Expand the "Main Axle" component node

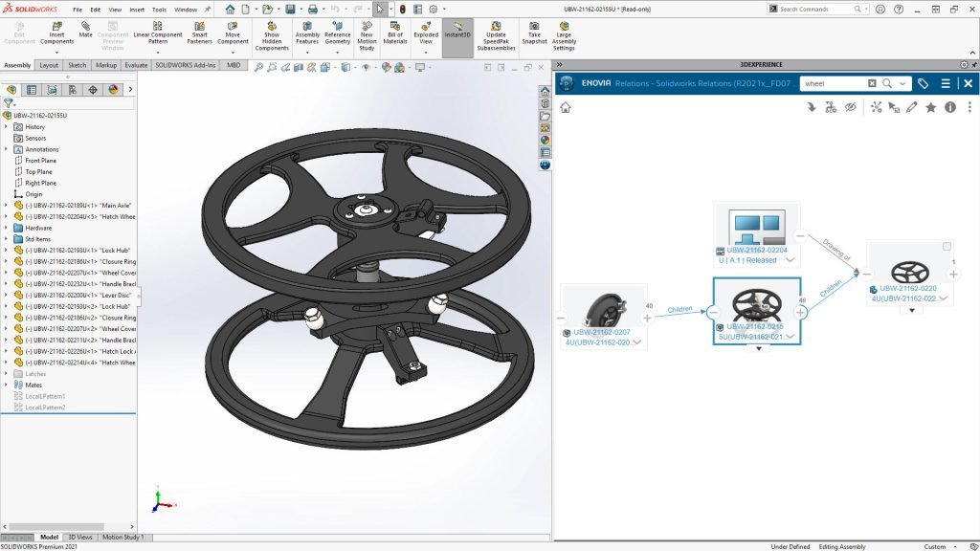click(x=7, y=205)
